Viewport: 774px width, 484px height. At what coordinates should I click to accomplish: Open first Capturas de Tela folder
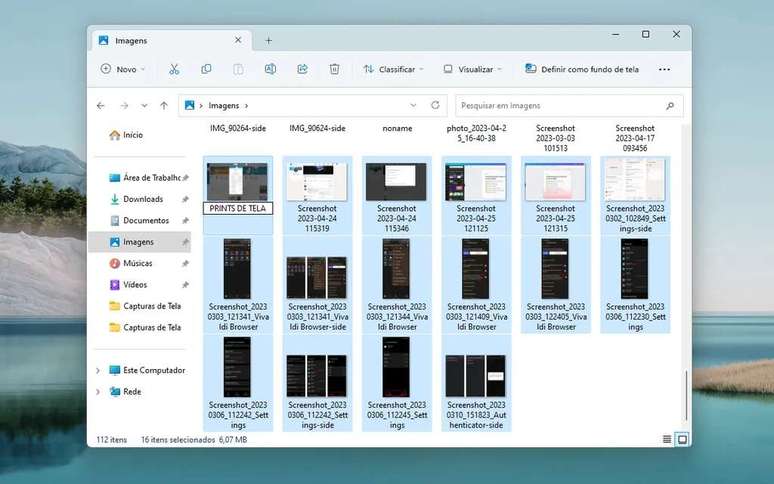point(145,306)
